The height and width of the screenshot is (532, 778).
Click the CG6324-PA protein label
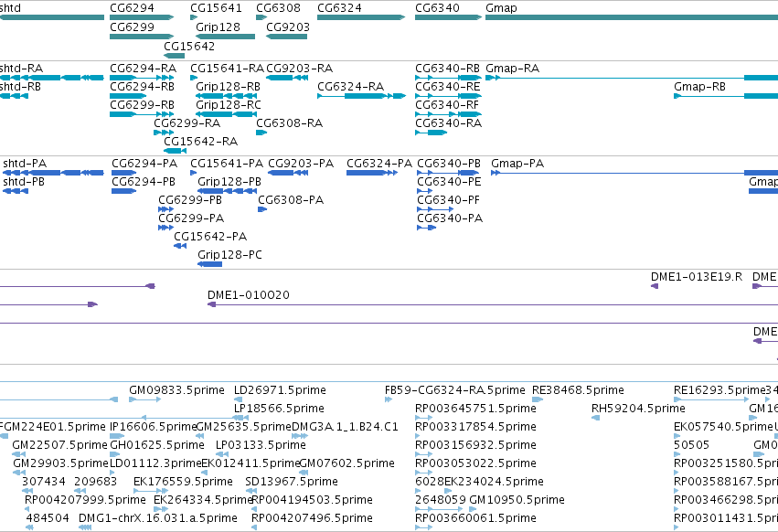point(379,164)
